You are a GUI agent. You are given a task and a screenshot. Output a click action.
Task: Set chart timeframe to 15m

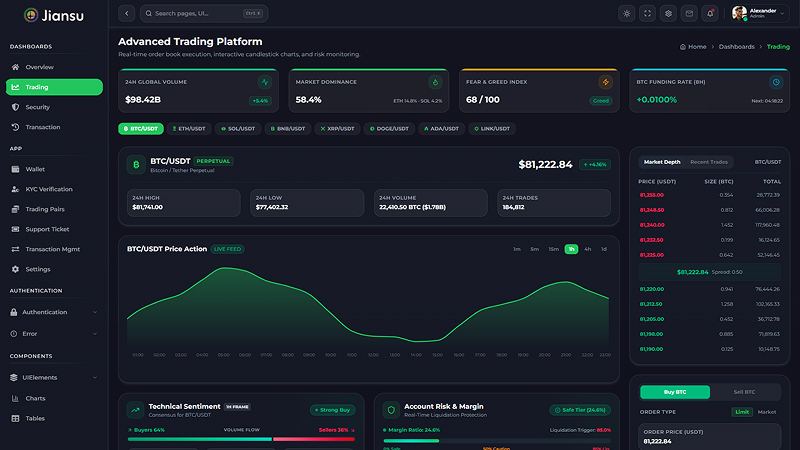tap(554, 249)
